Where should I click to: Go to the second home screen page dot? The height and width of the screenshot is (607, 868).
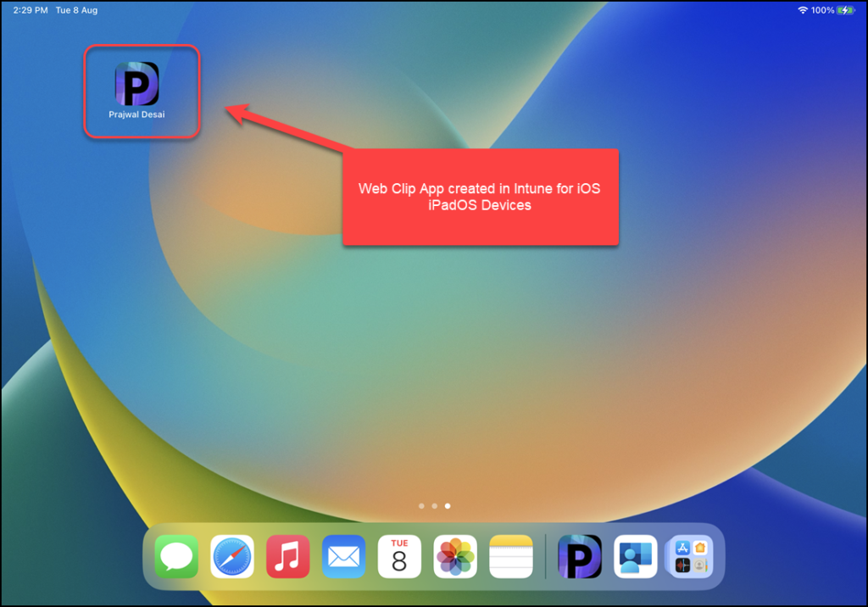435,505
